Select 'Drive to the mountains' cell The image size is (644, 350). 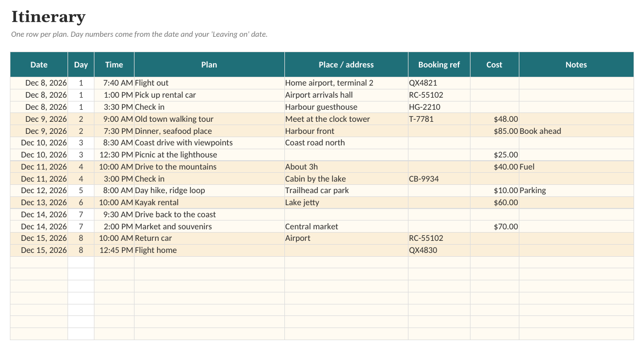point(209,167)
